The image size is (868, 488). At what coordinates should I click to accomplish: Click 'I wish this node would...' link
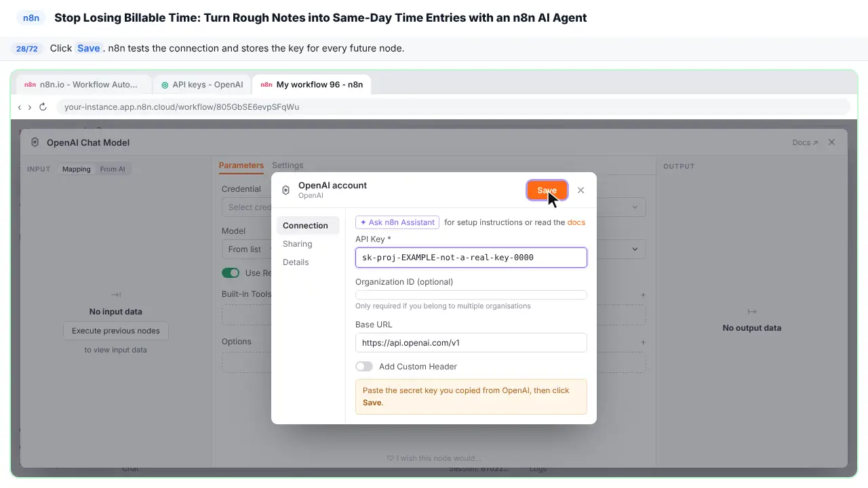tap(434, 458)
